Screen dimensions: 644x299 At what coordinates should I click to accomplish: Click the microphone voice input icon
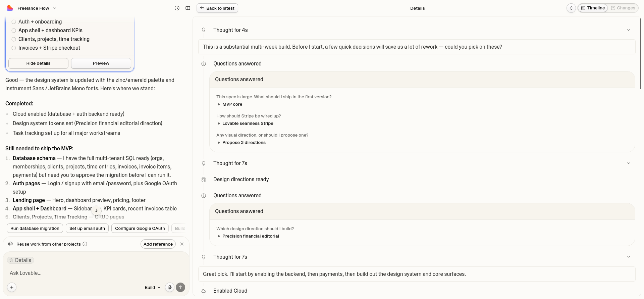point(170,287)
